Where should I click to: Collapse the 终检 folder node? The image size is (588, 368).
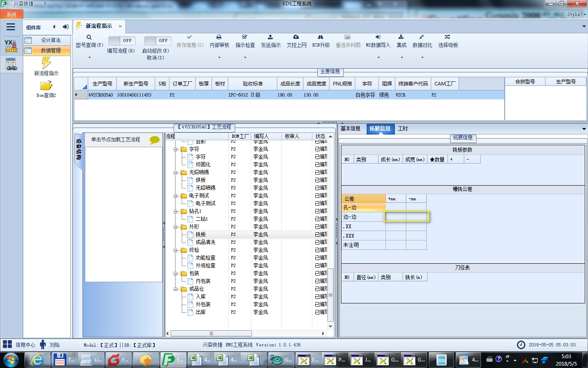click(176, 250)
